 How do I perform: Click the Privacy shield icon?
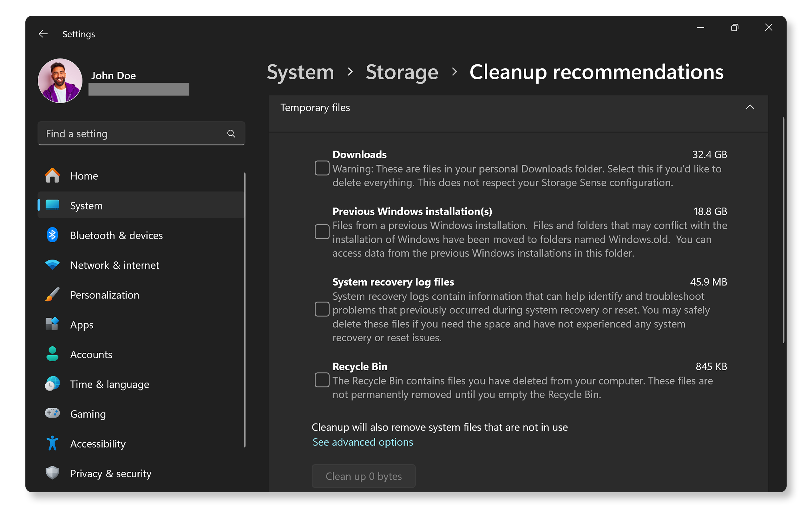(52, 473)
